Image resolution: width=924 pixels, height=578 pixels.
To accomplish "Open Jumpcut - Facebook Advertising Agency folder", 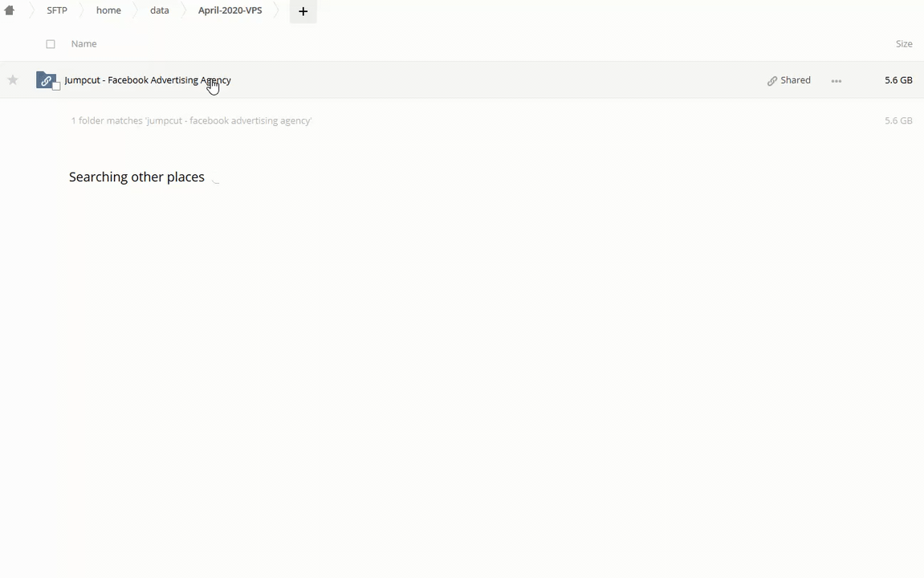I will (148, 80).
